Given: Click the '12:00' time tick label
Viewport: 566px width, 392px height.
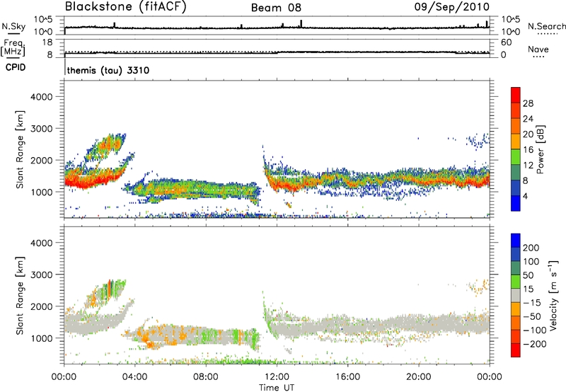Looking at the screenshot, I should click(x=277, y=377).
